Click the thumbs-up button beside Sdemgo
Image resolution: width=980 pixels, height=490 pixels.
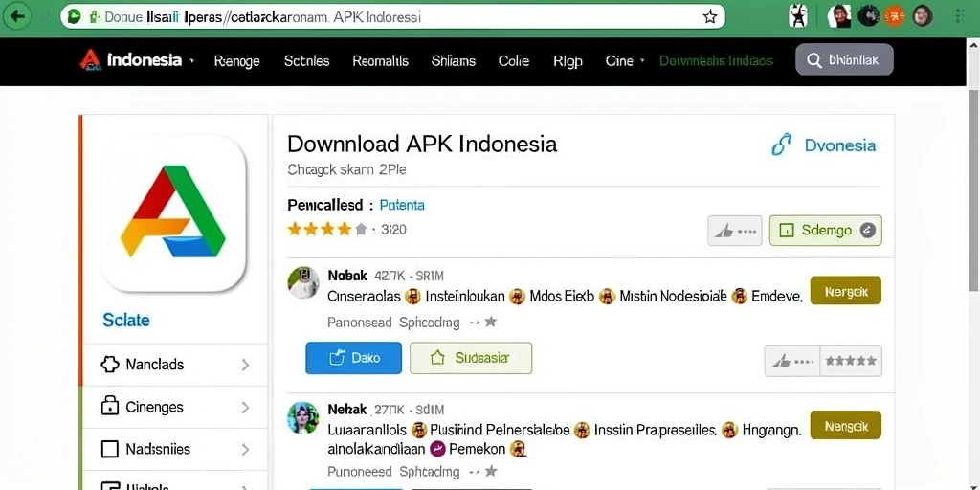click(x=734, y=231)
